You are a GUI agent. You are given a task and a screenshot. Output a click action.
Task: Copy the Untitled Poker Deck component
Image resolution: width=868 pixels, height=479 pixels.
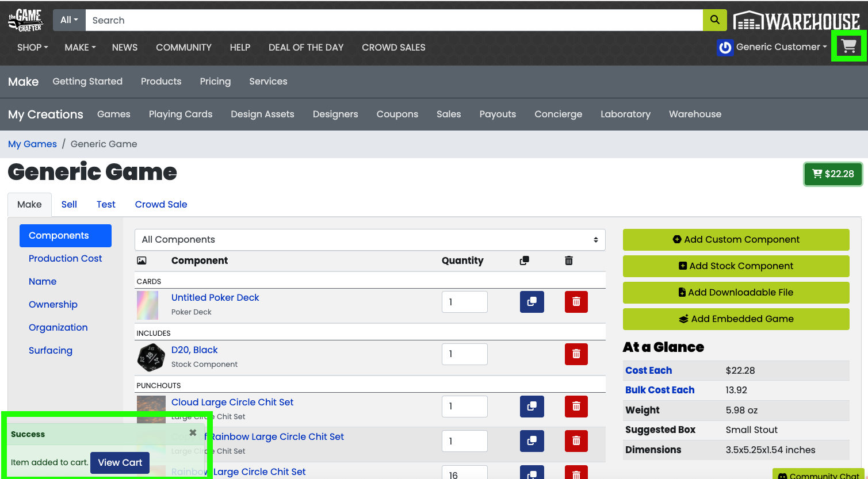point(532,301)
